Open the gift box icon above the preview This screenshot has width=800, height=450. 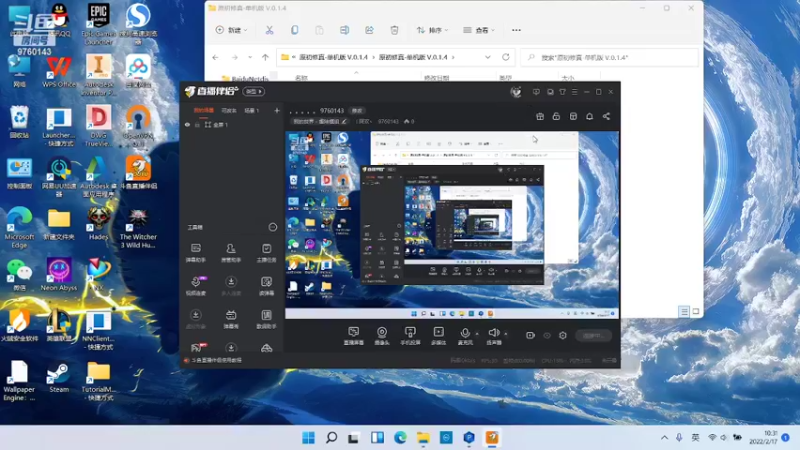[x=540, y=116]
